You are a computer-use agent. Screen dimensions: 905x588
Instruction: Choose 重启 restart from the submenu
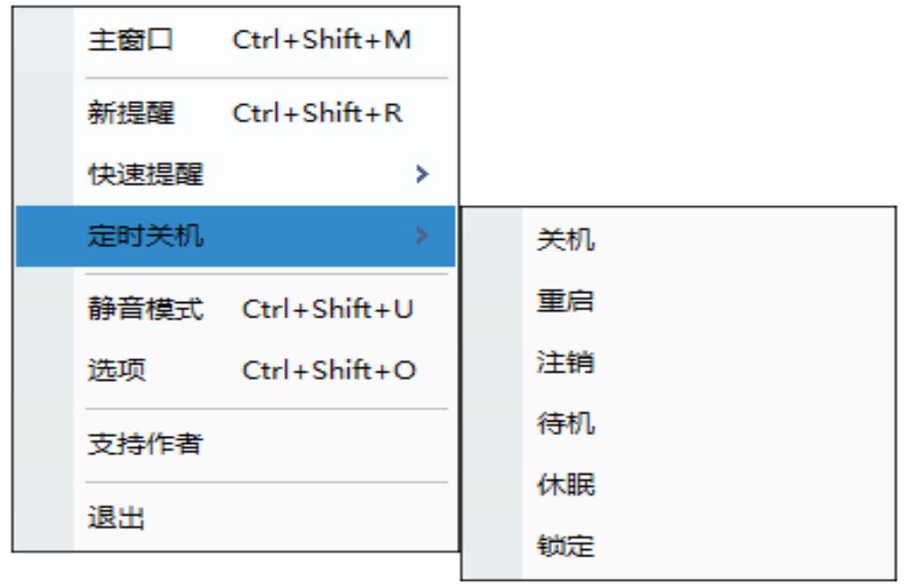coord(566,302)
